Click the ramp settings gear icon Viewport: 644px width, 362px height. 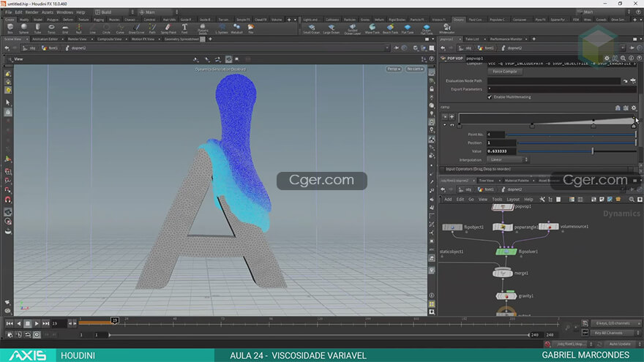pos(634,108)
